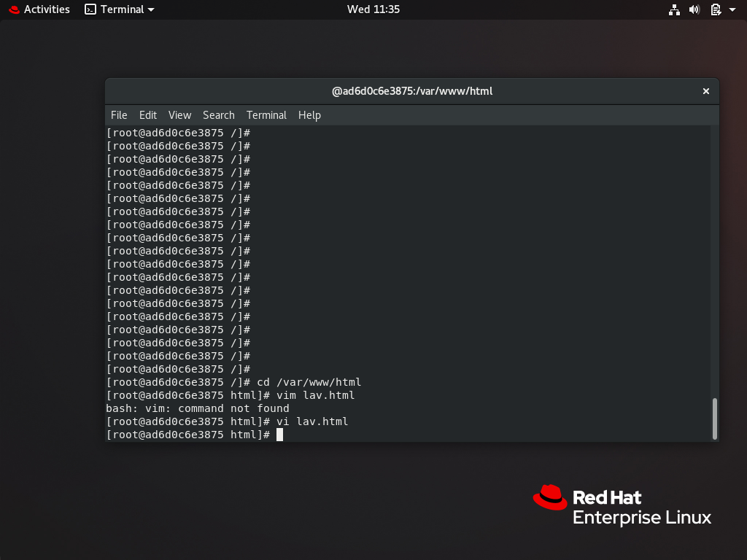The image size is (747, 560).
Task: Open the Terminal menu in the window
Action: (x=266, y=114)
